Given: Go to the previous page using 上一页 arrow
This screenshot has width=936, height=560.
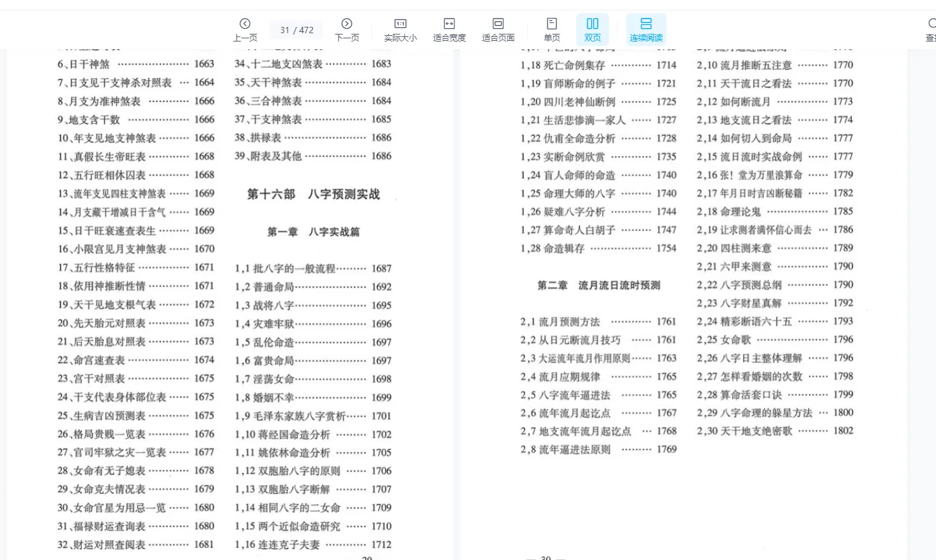Looking at the screenshot, I should (x=245, y=29).
